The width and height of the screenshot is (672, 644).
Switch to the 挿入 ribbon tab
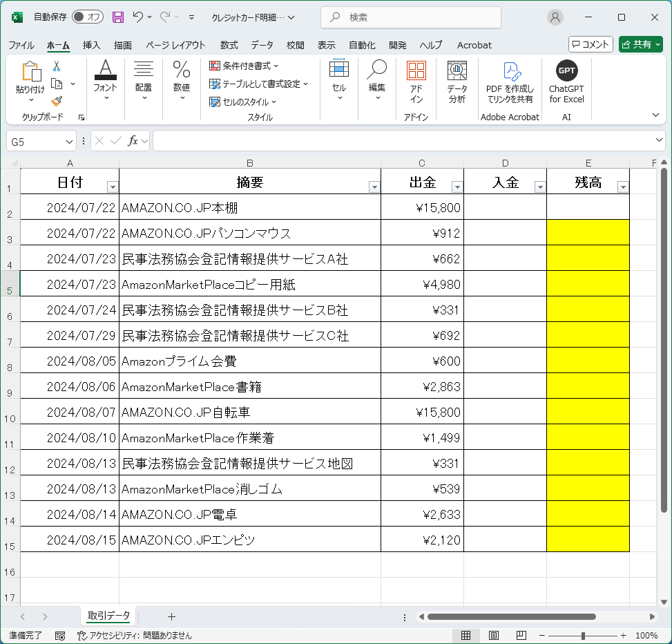91,45
